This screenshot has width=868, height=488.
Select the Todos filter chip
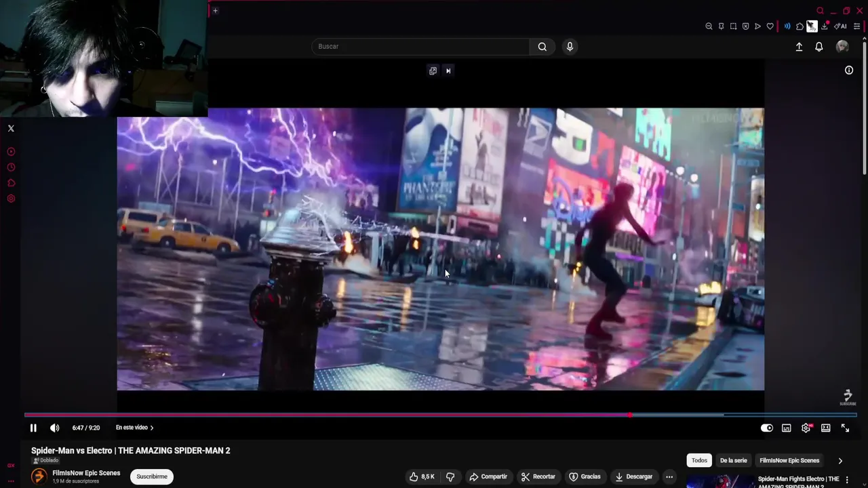tap(699, 460)
